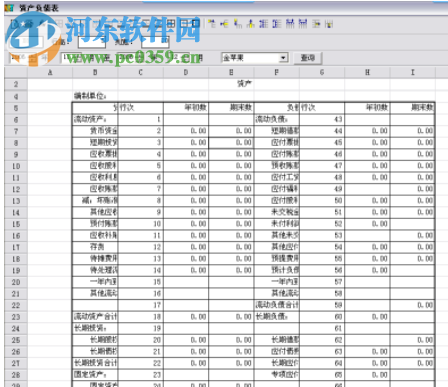448x387 pixels.
Task: Click the 流动负债合计 cell
Action: tap(277, 305)
